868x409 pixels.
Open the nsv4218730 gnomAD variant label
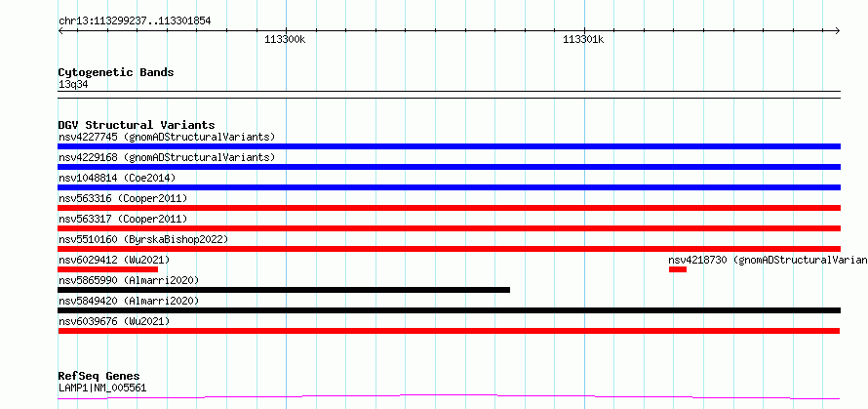(x=768, y=260)
